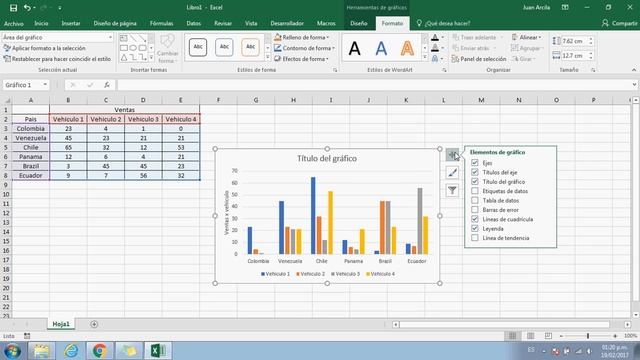Open the Alinear dropdown
The width and height of the screenshot is (640, 360).
[527, 37]
